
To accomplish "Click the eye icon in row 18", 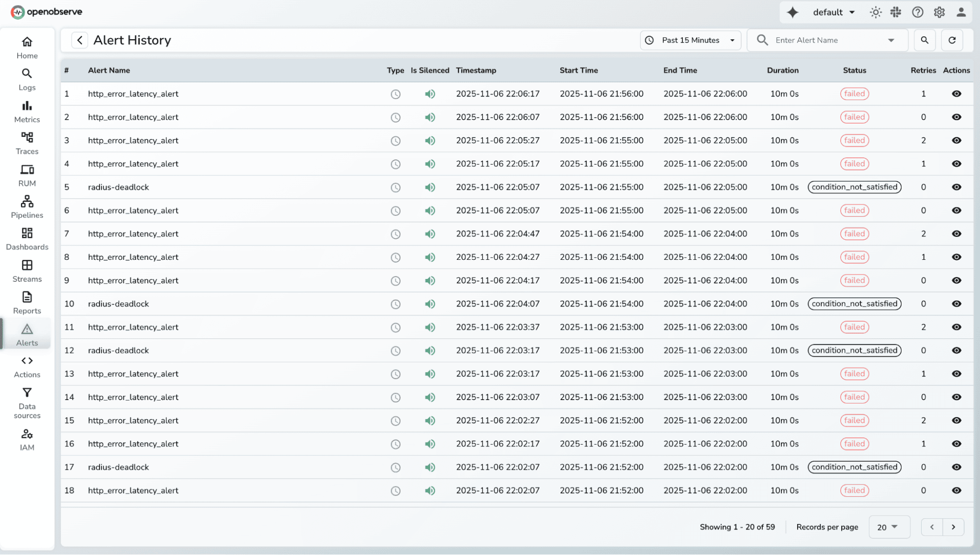I will (956, 490).
